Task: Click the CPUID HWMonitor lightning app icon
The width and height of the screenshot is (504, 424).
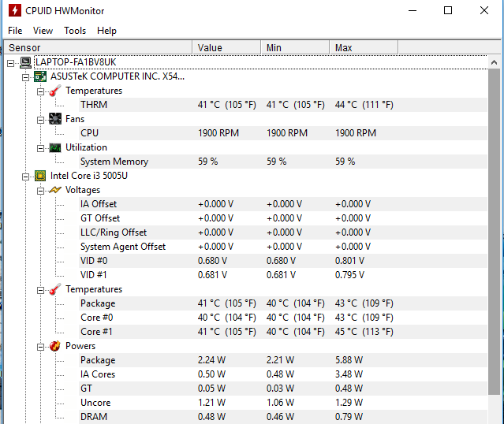Action: [15, 10]
